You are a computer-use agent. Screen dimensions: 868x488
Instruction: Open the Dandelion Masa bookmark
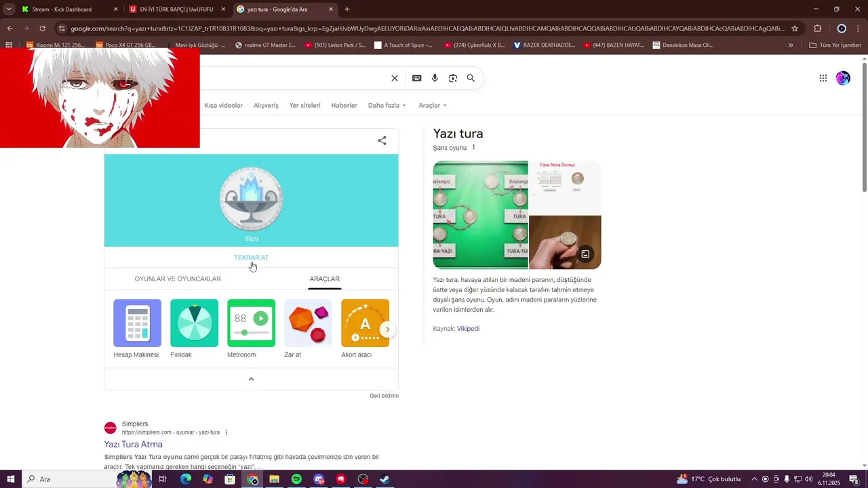coord(683,45)
